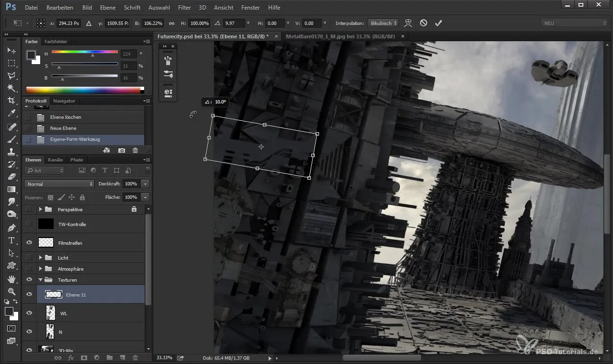Delete layer trash icon in Ebenen
Image resolution: width=613 pixels, height=364 pixels.
pos(135,358)
